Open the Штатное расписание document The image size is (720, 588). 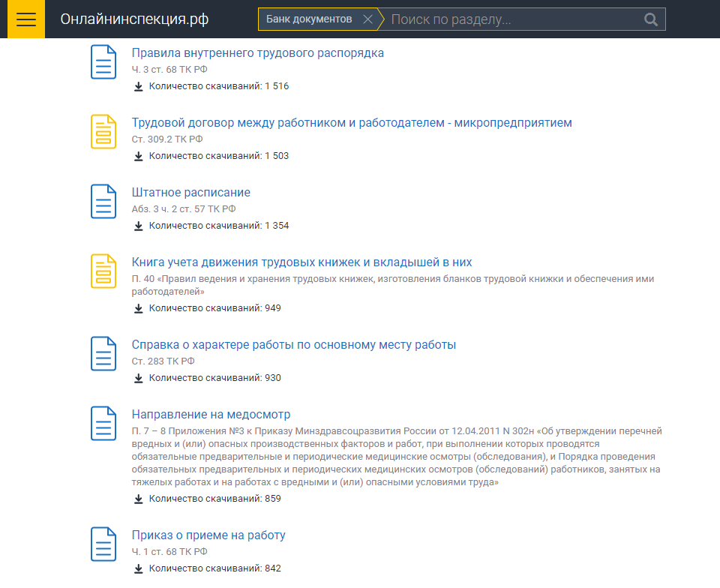190,193
